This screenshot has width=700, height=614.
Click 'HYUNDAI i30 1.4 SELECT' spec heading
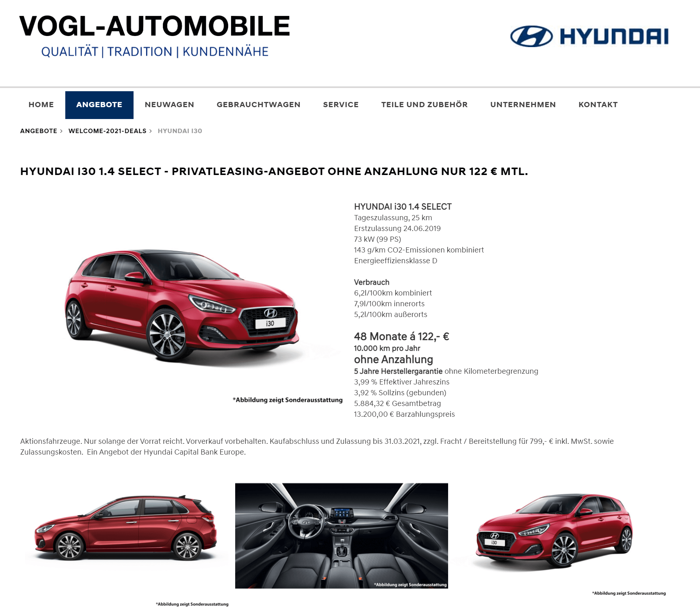[403, 207]
